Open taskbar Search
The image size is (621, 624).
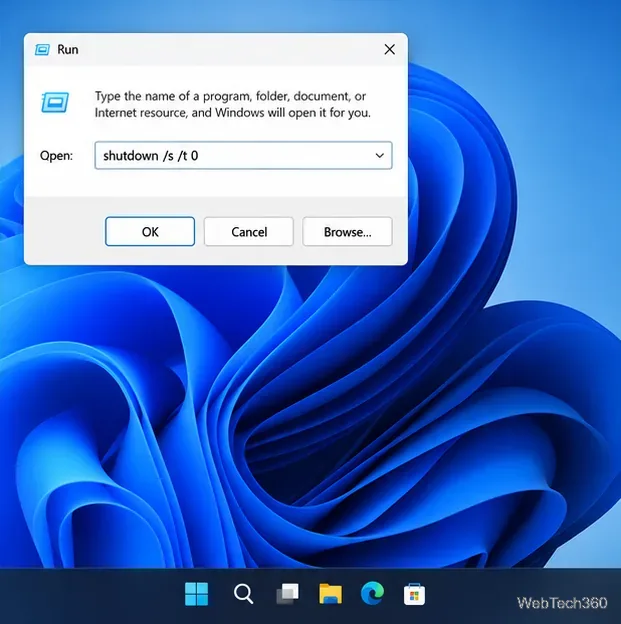[x=243, y=594]
